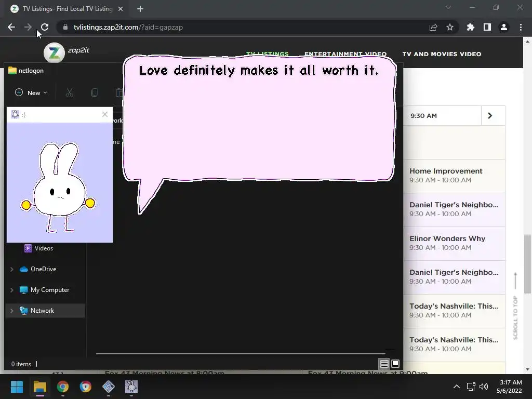
Task: Click the Copy icon in File Explorer
Action: tap(95, 92)
